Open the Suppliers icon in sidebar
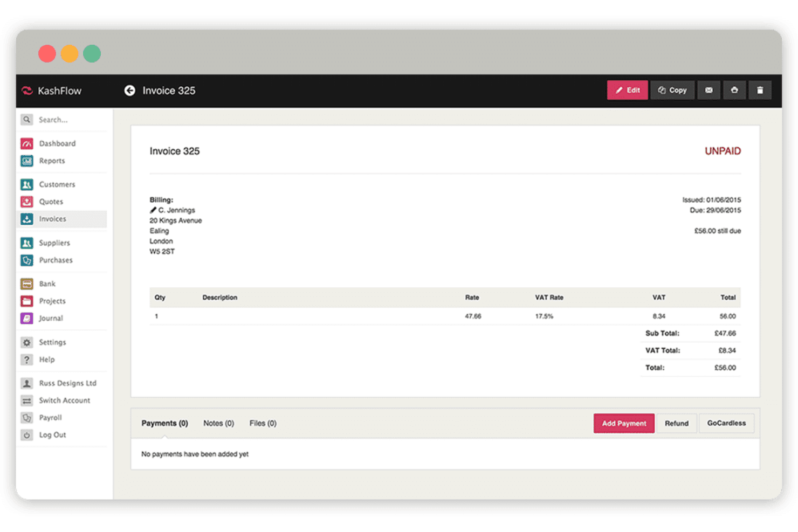Screen dimensions: 798x532 27,243
